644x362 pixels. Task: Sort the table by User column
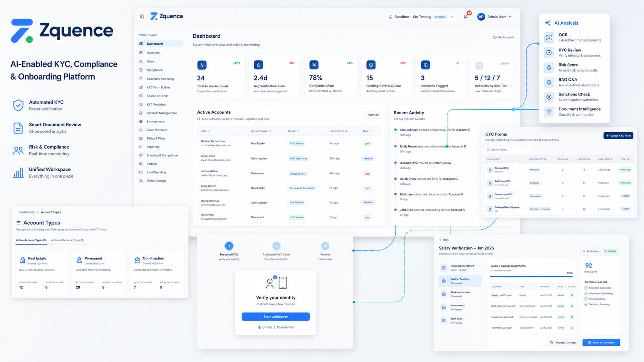click(205, 131)
